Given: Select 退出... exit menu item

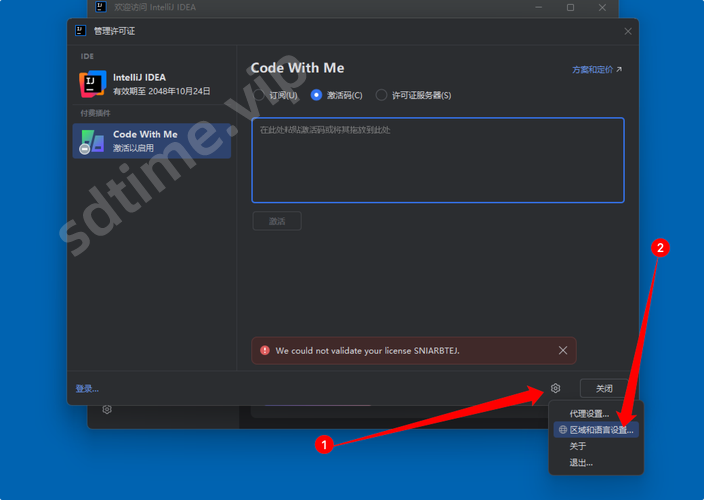Looking at the screenshot, I should (596, 463).
